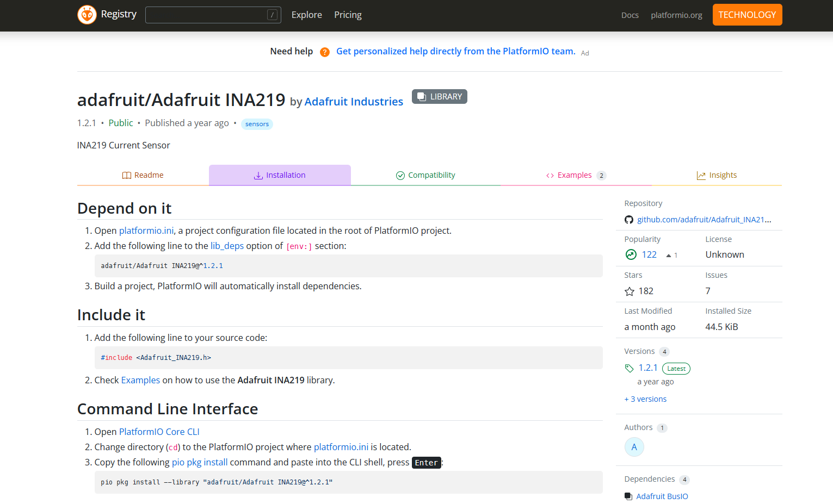The image size is (833, 504).
Task: Click the GitHub repository icon
Action: [629, 220]
